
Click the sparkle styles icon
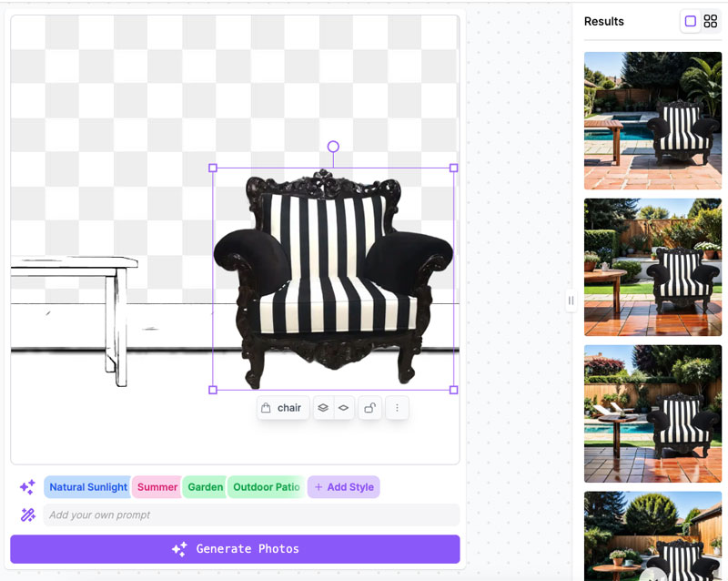(x=27, y=487)
